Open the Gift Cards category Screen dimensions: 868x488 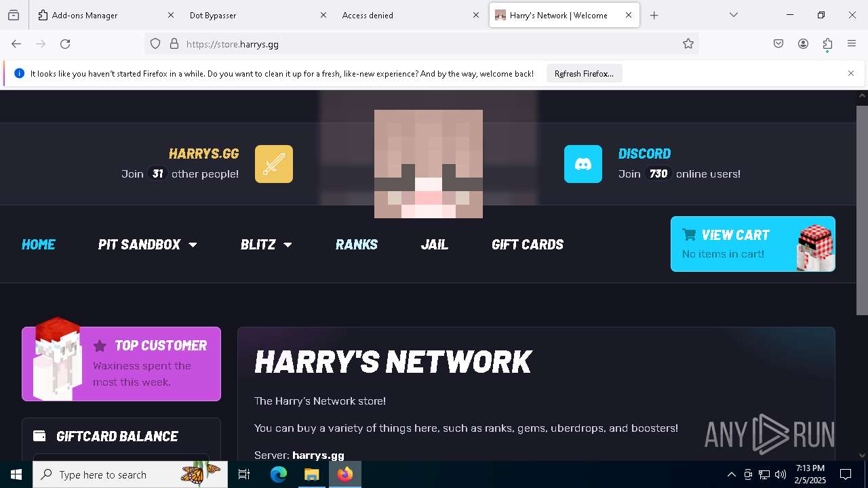click(x=528, y=245)
